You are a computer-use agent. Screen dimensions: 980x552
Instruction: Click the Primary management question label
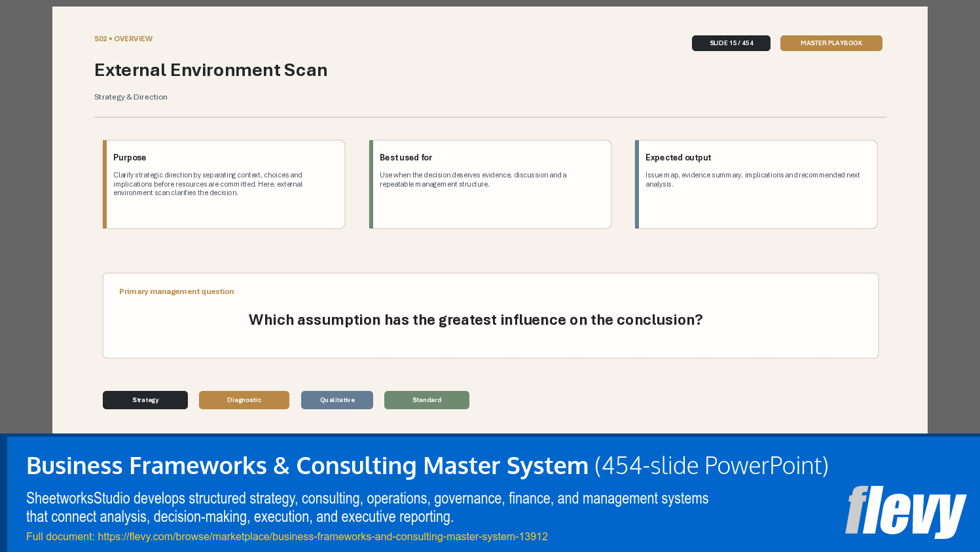177,291
